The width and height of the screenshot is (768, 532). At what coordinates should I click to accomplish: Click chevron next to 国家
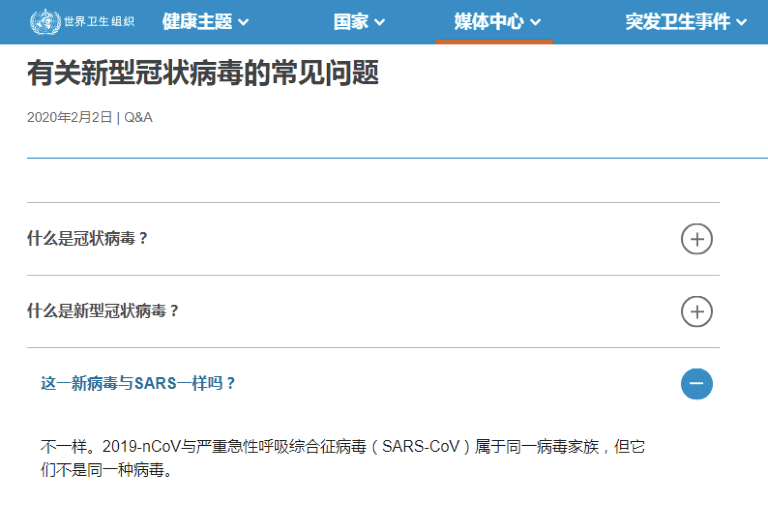point(380,22)
